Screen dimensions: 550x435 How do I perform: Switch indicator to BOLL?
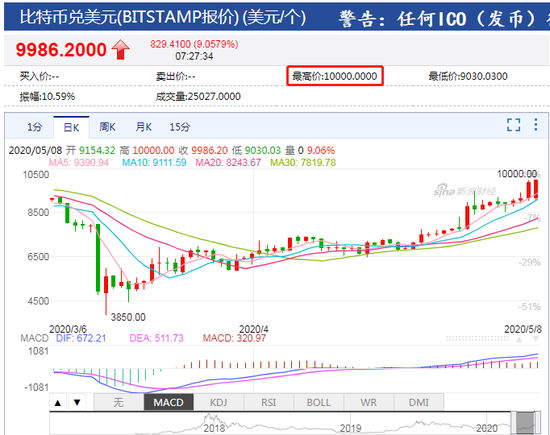coord(318,402)
